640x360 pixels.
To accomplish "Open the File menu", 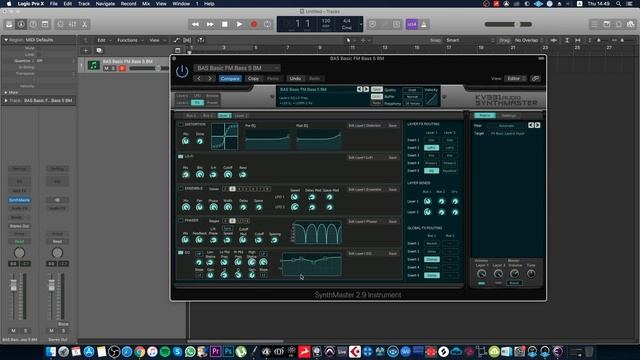I will (x=53, y=4).
